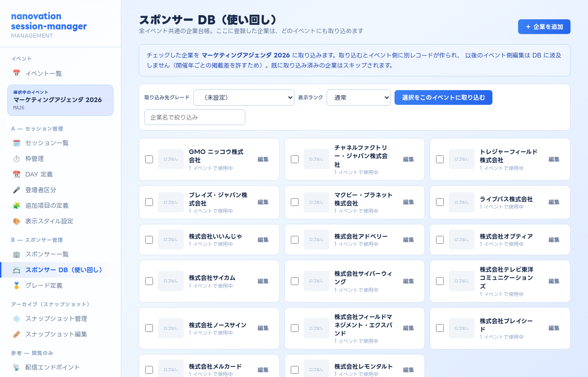Open the 取り込み先グレード dropdown
The height and width of the screenshot is (377, 588).
click(x=244, y=97)
